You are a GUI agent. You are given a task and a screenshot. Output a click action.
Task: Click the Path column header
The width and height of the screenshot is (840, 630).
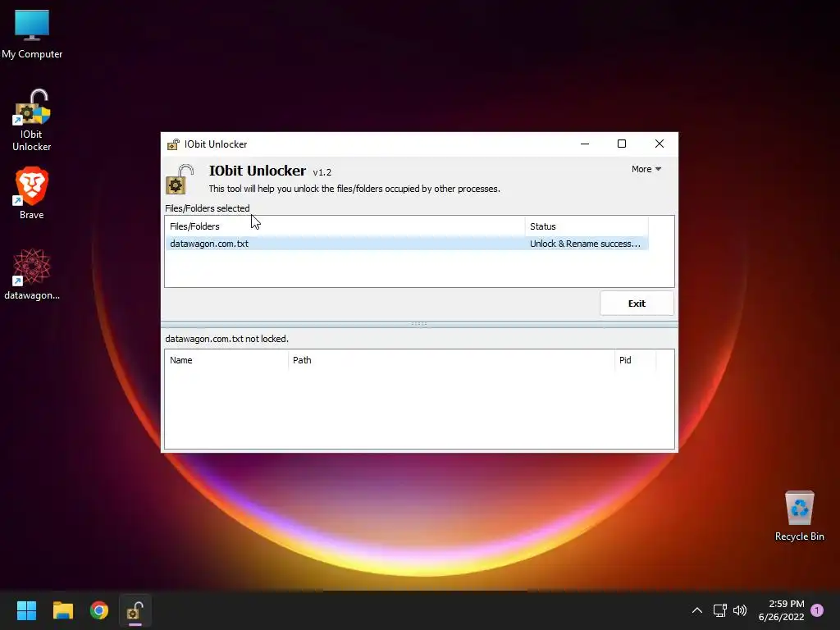coord(451,360)
